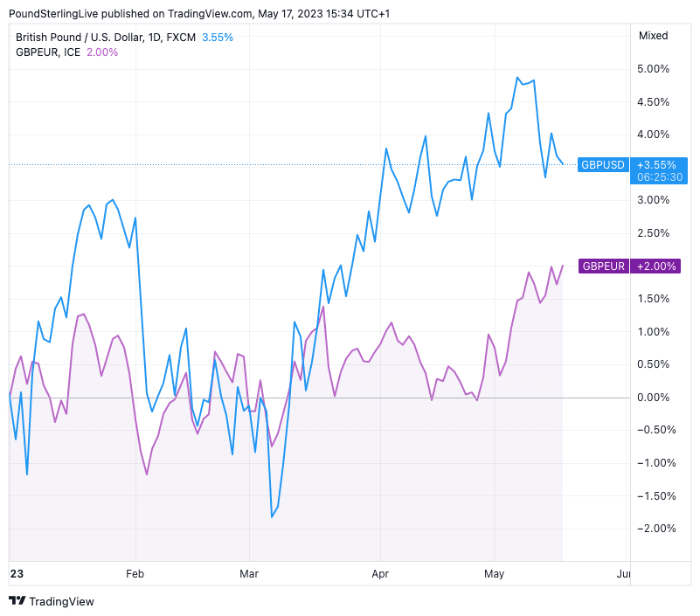Click the May label on time axis
The image size is (700, 616).
pyautogui.click(x=495, y=574)
